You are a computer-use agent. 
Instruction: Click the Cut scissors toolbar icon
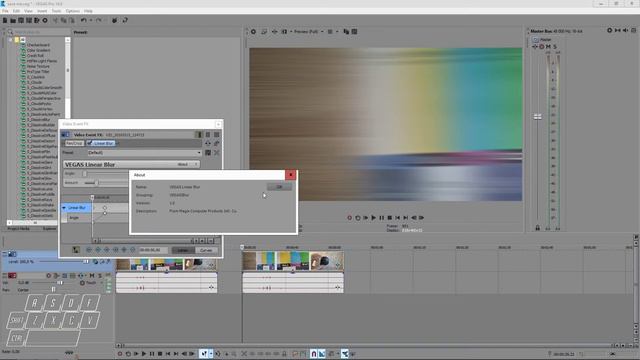56,20
